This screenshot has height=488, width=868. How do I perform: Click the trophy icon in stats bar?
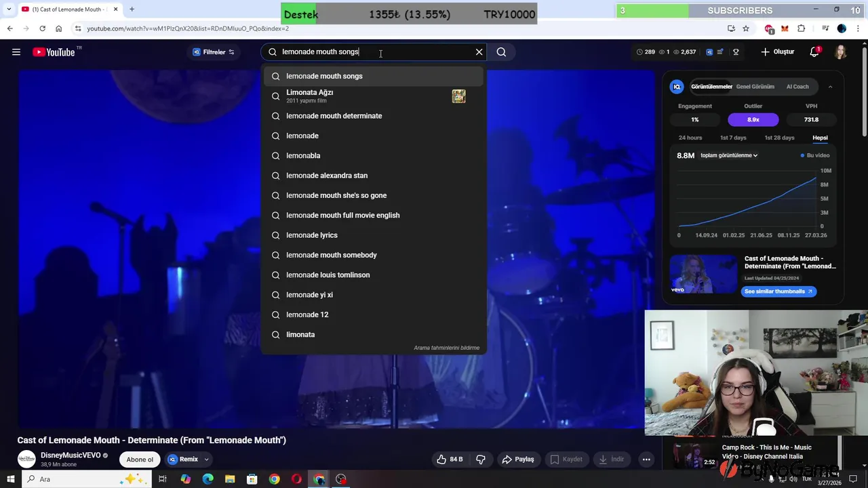pos(736,52)
